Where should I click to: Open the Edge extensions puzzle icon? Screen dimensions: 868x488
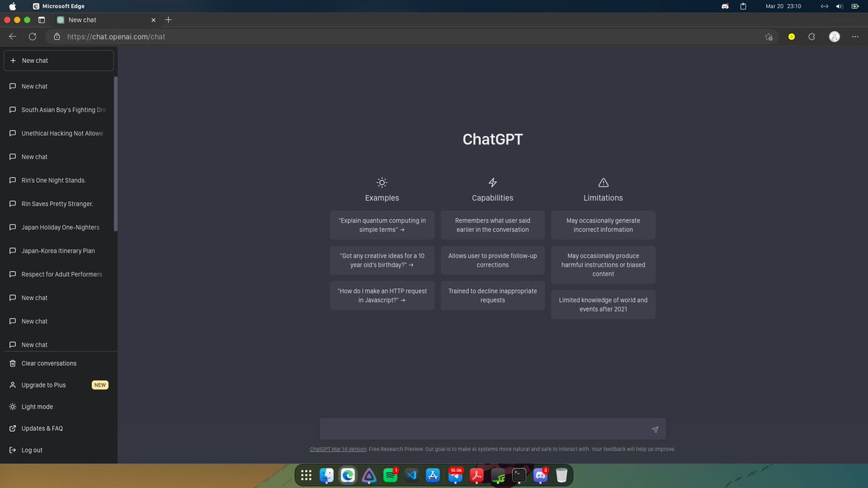(812, 36)
